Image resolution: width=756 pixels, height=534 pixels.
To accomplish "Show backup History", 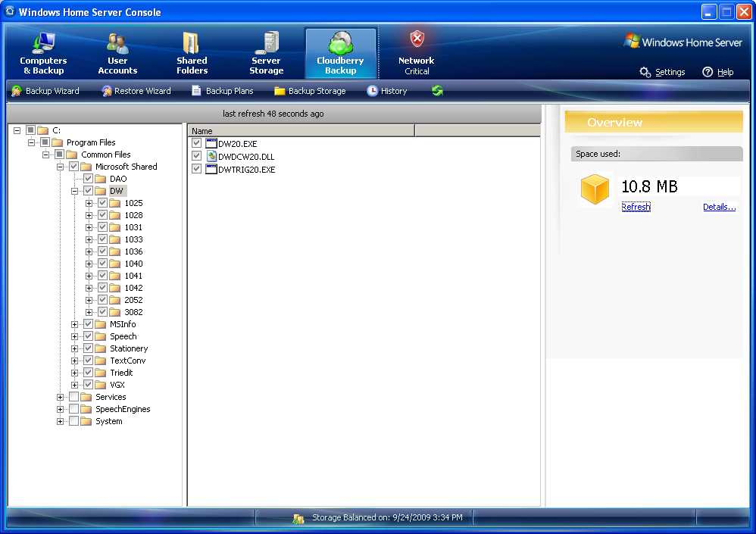I will coord(386,91).
